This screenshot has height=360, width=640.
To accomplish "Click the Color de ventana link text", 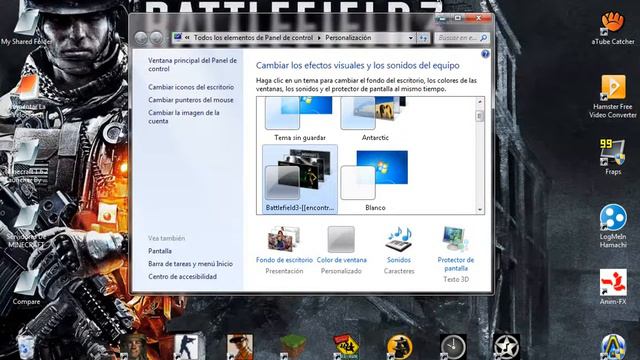I will [342, 260].
